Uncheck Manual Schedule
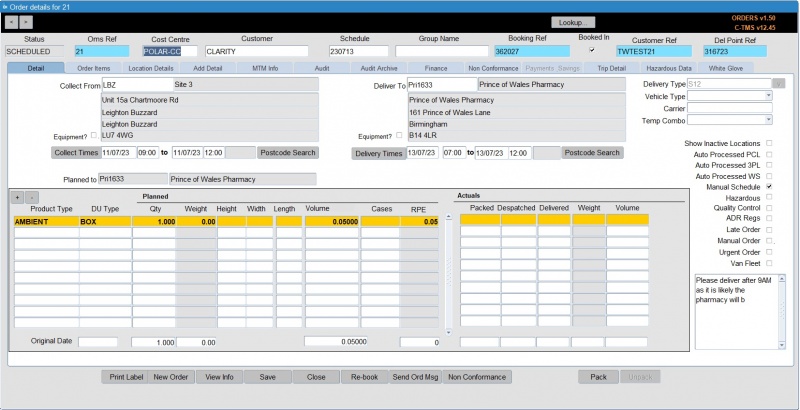The image size is (800, 410). (769, 187)
